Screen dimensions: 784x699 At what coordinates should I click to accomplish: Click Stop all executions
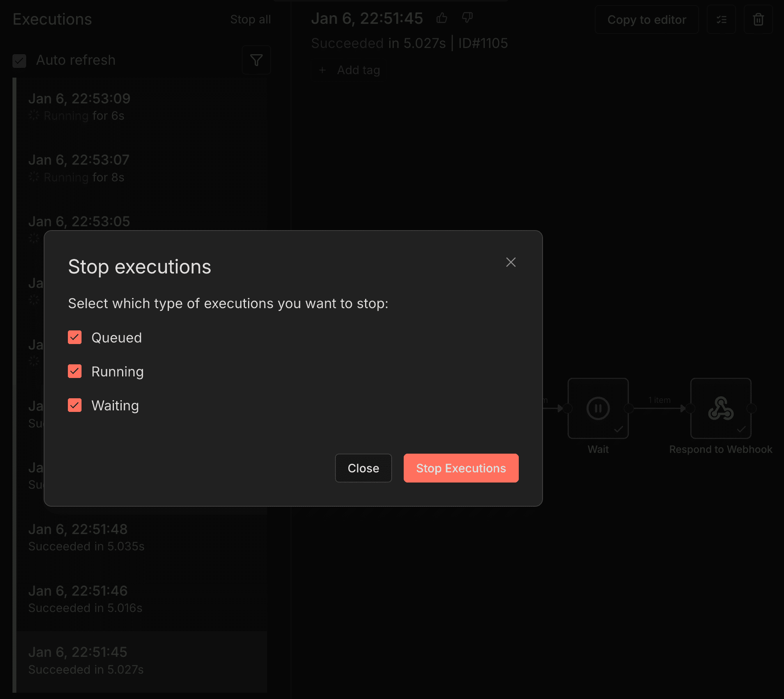[250, 19]
